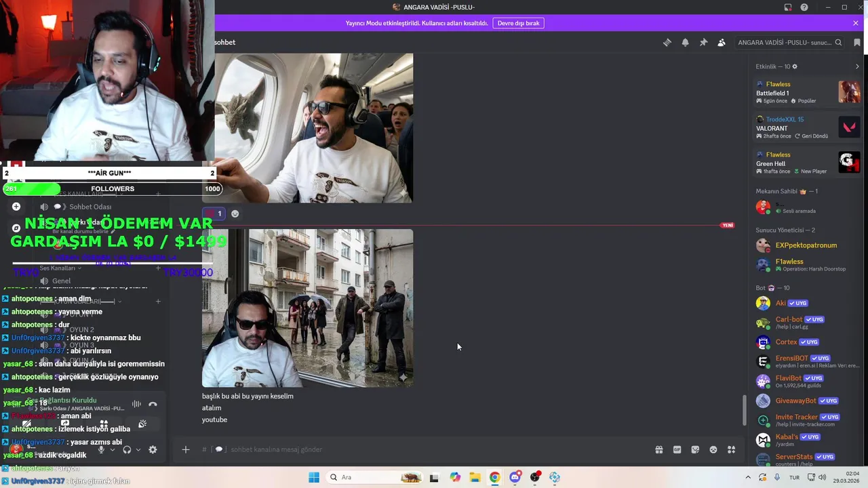
Task: Open Discord from the taskbar
Action: [515, 477]
